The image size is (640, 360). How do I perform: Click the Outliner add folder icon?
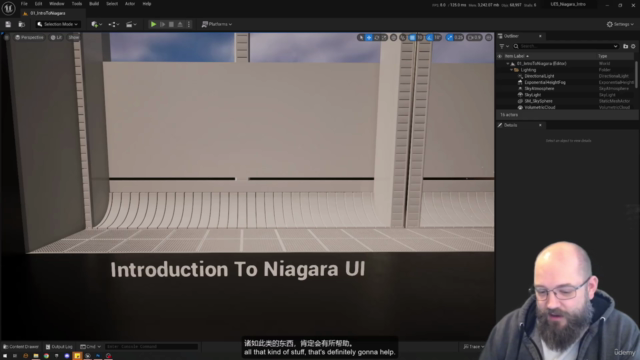[x=625, y=47]
